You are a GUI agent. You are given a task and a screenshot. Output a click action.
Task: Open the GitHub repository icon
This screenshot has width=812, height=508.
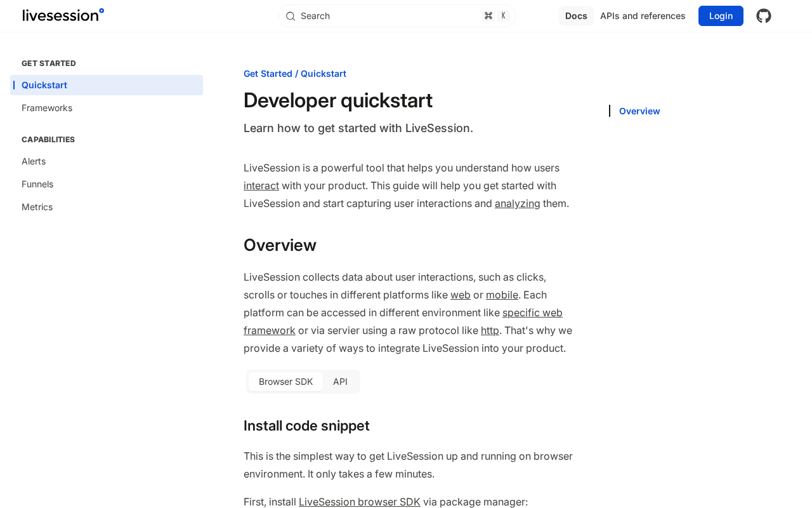coord(763,16)
